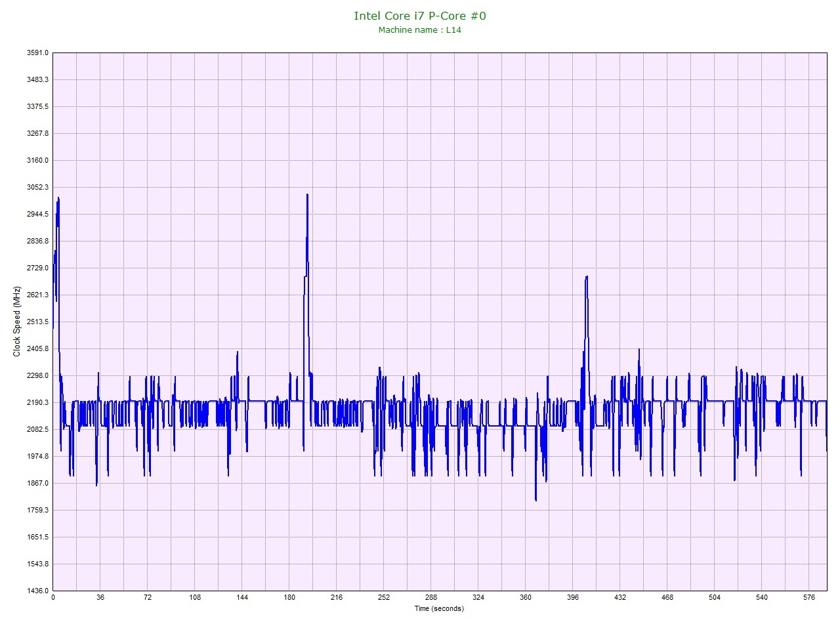This screenshot has width=840, height=630.
Task: Click the tallest spike peak near 194 seconds
Action: coord(307,195)
